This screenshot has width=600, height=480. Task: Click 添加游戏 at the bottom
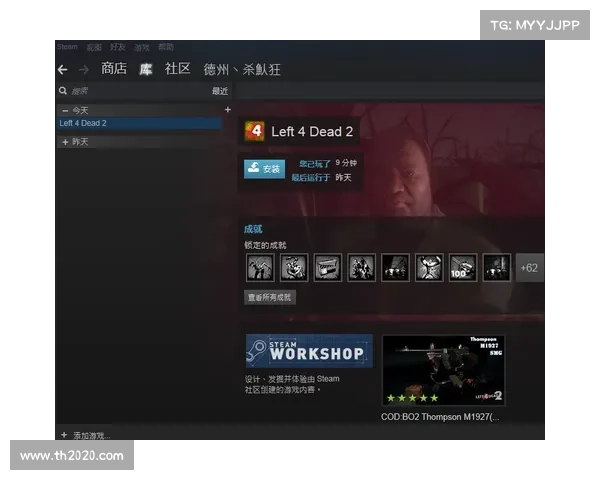(91, 436)
